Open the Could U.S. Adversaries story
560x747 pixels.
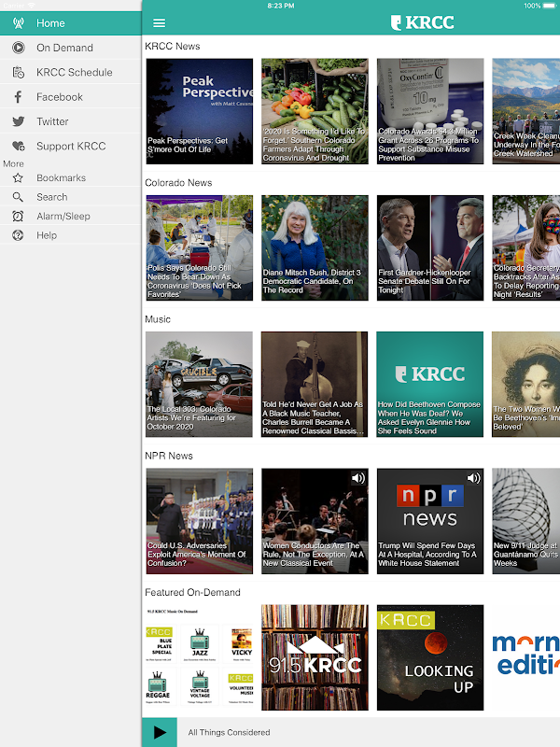pyautogui.click(x=200, y=521)
